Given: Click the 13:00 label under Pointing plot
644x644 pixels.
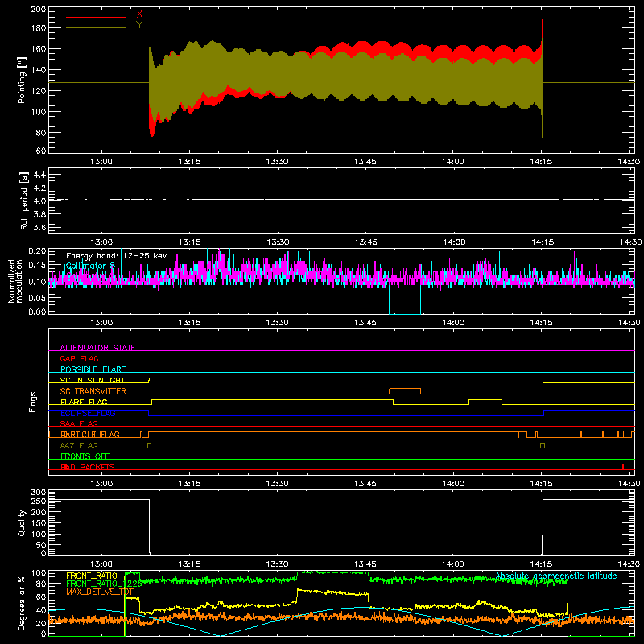Looking at the screenshot, I should pos(101,162).
